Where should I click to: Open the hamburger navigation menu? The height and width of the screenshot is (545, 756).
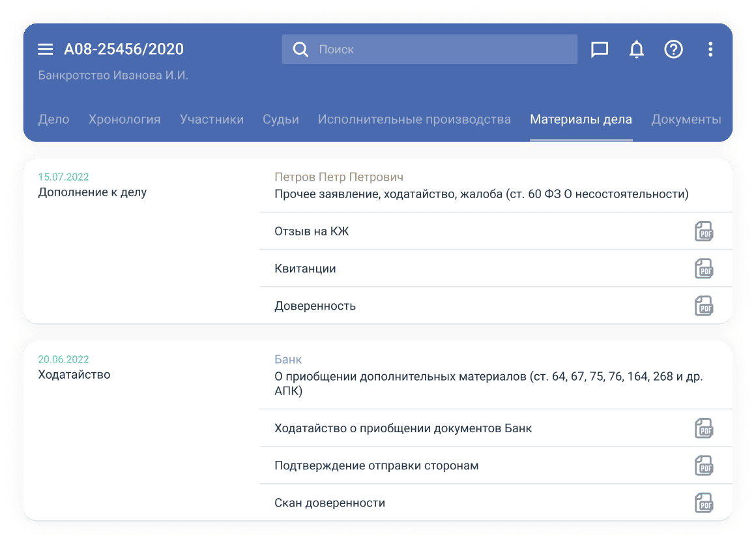tap(46, 49)
